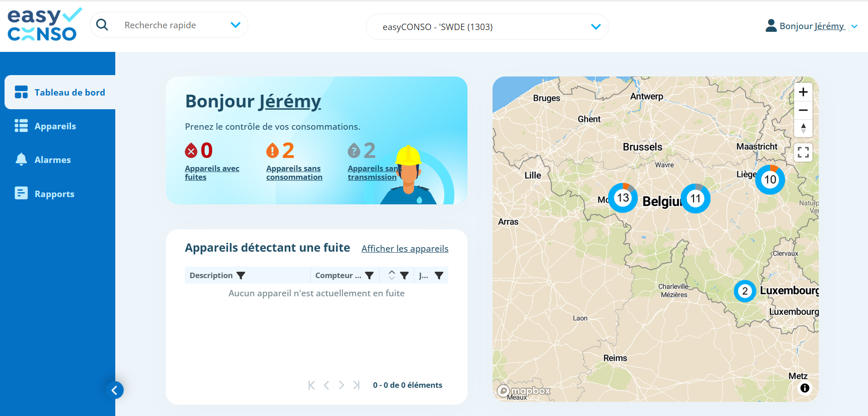Open the Appareils avec fuites link

[x=212, y=173]
